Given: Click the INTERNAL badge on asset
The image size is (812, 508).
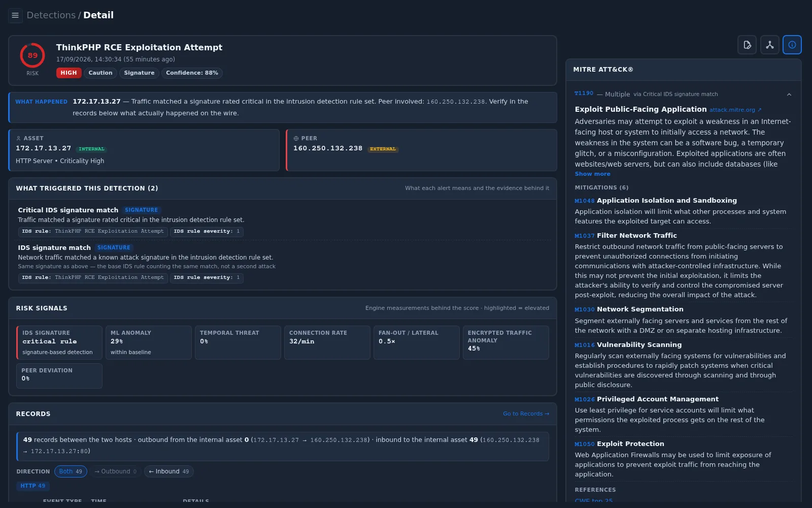Looking at the screenshot, I should (91, 149).
